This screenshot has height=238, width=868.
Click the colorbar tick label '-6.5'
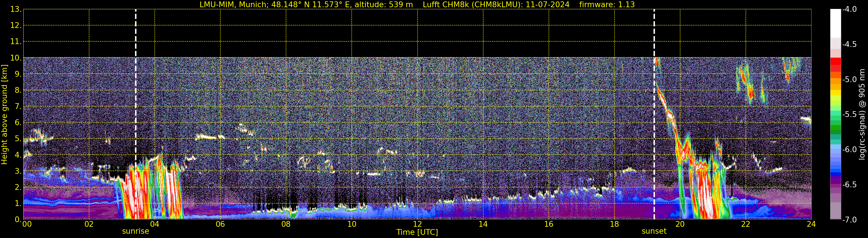click(850, 185)
